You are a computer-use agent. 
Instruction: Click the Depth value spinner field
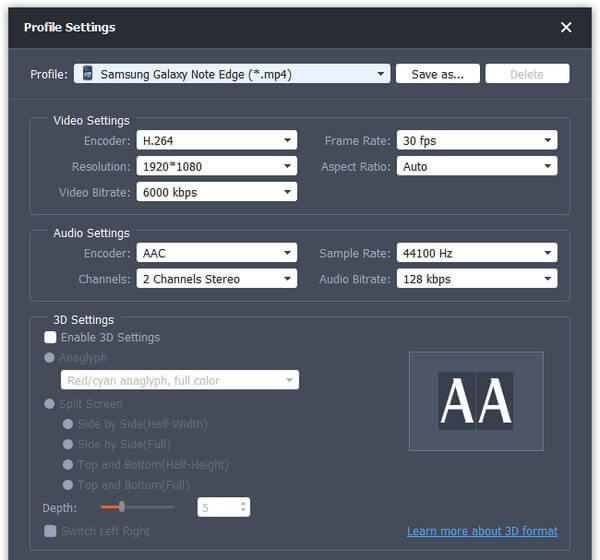[216, 508]
